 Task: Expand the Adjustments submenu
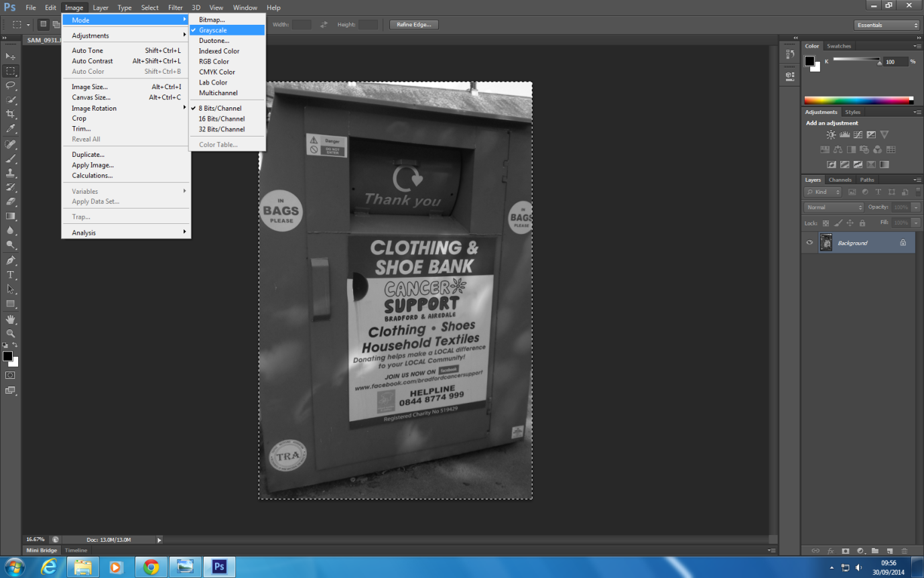point(126,36)
